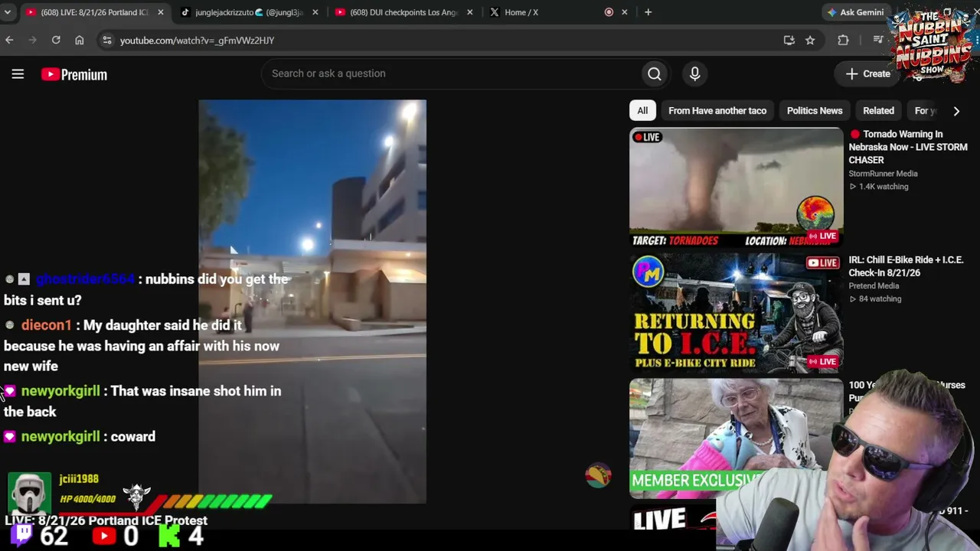Filter by 'From Have another taco'
Image resolution: width=980 pixels, height=551 pixels.
click(x=717, y=111)
